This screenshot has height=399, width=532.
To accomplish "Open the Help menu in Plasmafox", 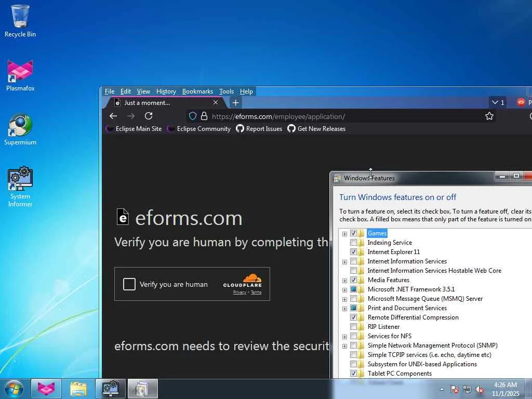I will [246, 91].
